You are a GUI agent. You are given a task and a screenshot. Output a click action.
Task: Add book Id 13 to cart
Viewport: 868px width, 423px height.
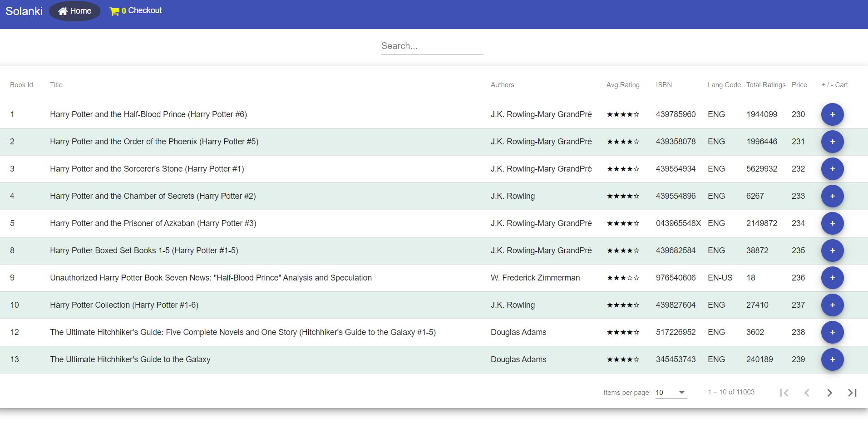pyautogui.click(x=832, y=359)
